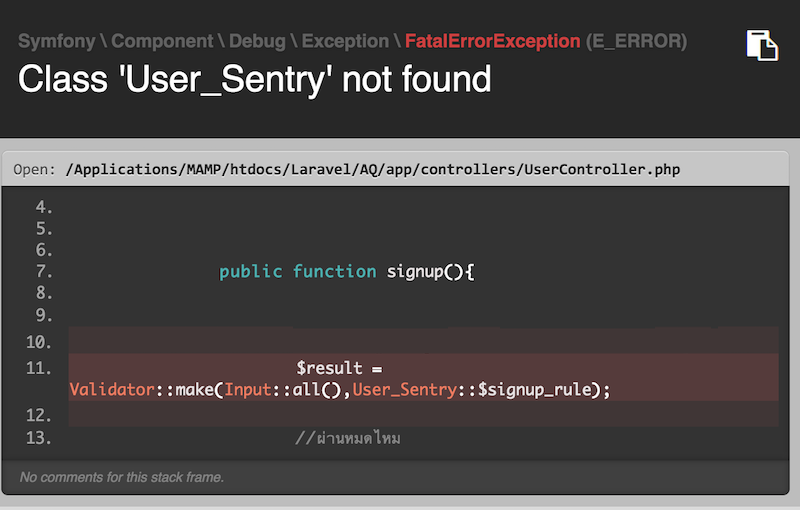The image size is (800, 510).
Task: Click the 'public function signup(){' line
Action: [x=346, y=271]
